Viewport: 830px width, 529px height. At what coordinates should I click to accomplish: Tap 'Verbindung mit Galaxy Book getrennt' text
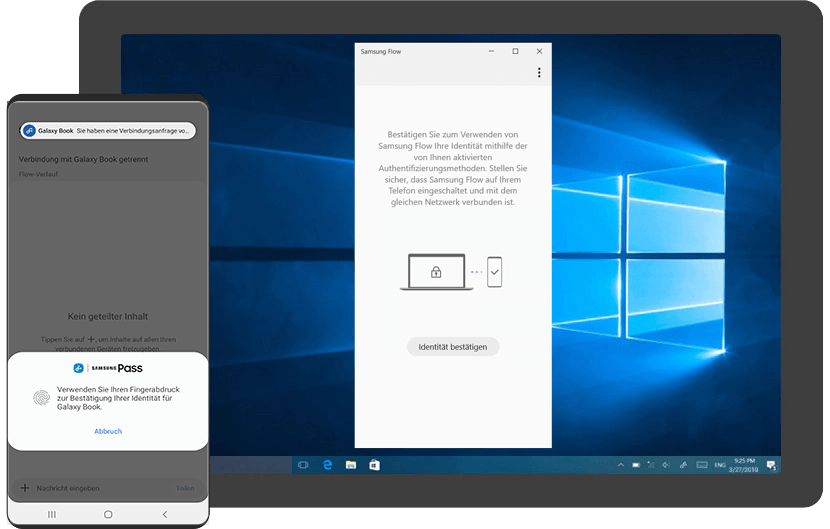(84, 159)
